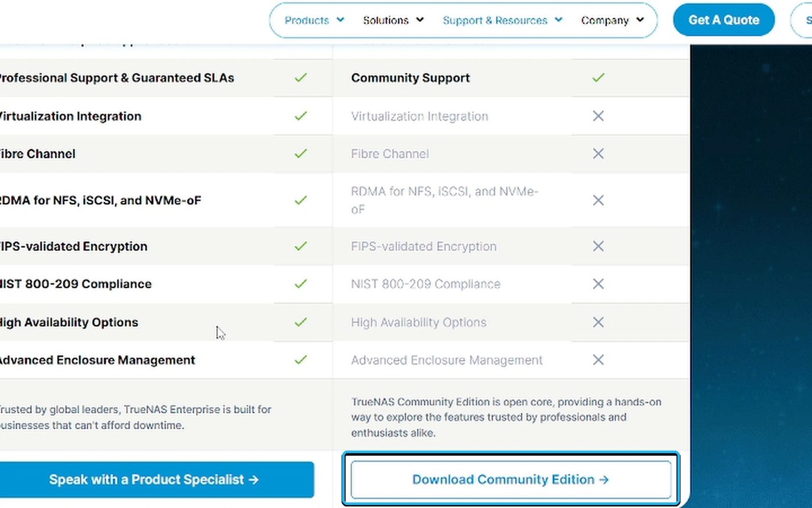The width and height of the screenshot is (812, 508).
Task: Click greyed 'Fibre Channel' community text
Action: pos(390,154)
